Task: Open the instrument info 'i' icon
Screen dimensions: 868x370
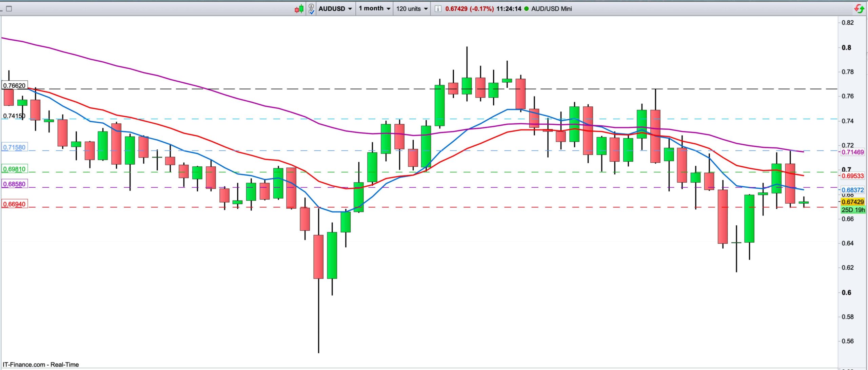Action: pyautogui.click(x=438, y=9)
